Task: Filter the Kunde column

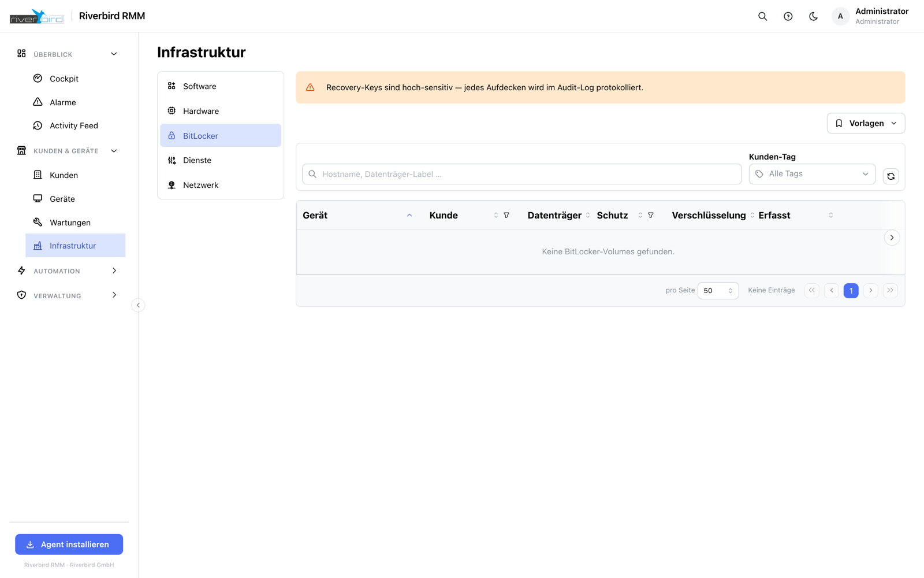Action: (x=506, y=215)
